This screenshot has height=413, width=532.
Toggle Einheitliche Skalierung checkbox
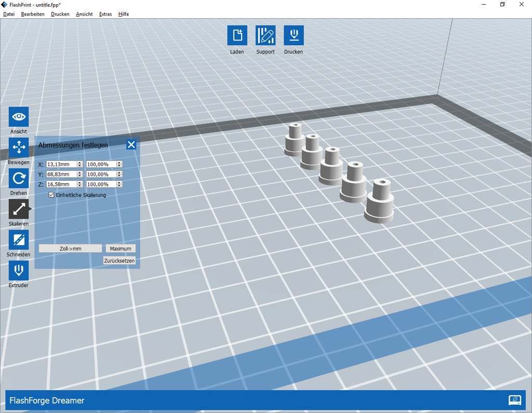[51, 195]
